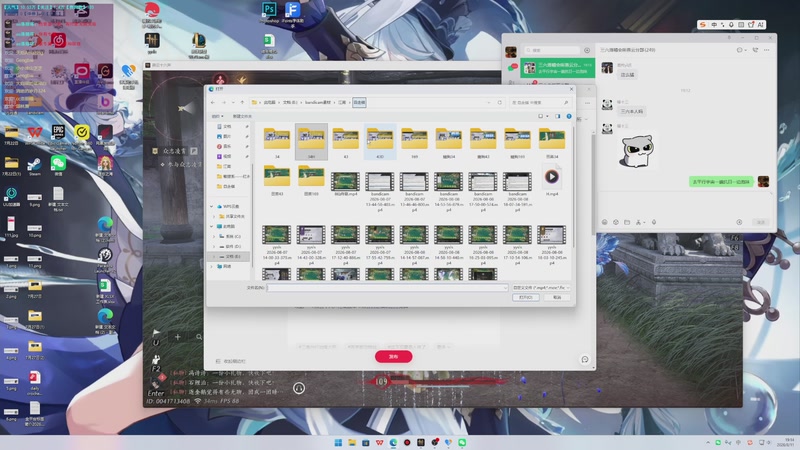Click the red 发布 publish button
The height and width of the screenshot is (450, 800).
pos(393,357)
